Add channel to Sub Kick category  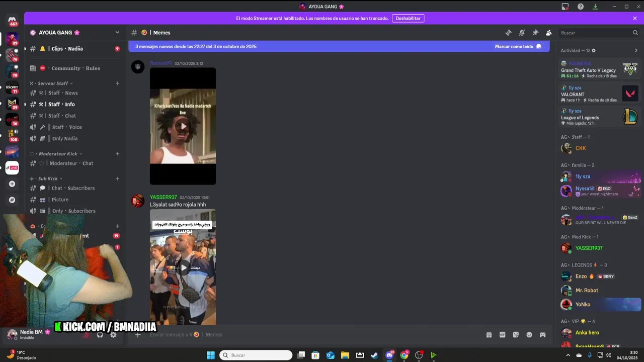117,178
